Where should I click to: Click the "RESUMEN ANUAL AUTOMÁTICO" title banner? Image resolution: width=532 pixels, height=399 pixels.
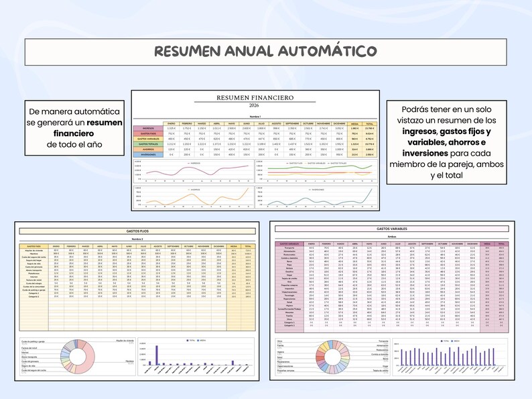pyautogui.click(x=265, y=52)
